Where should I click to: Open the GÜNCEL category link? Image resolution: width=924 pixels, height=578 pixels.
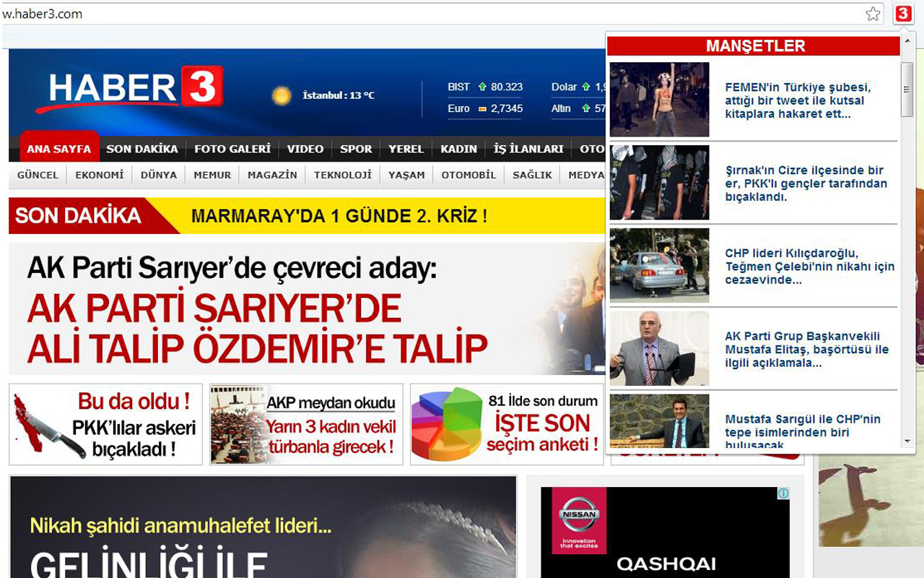point(38,175)
